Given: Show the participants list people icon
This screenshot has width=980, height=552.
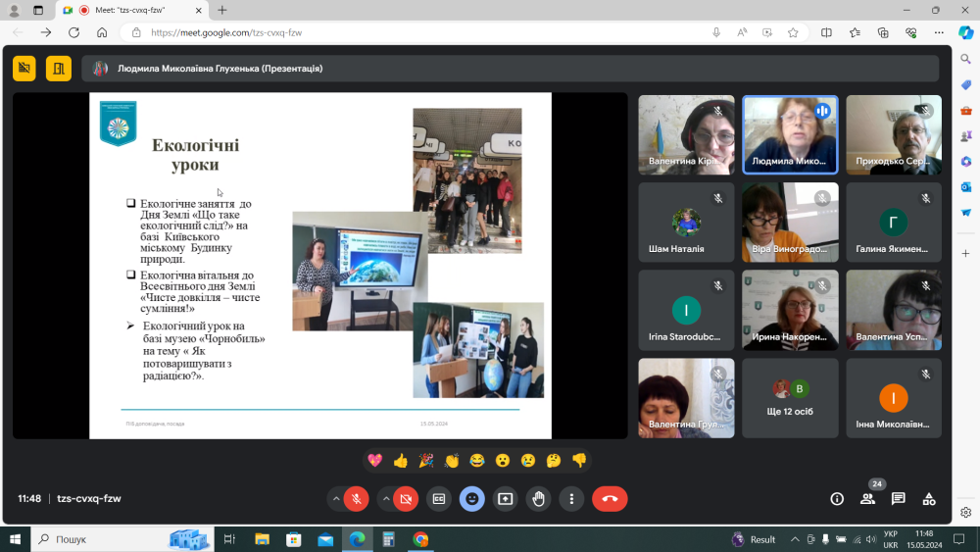Looking at the screenshot, I should [x=867, y=498].
